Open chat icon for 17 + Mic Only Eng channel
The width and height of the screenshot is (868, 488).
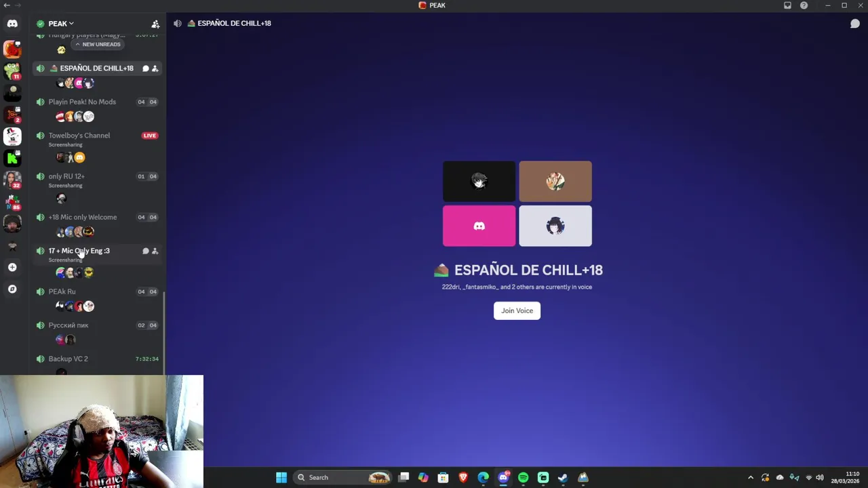pyautogui.click(x=145, y=251)
